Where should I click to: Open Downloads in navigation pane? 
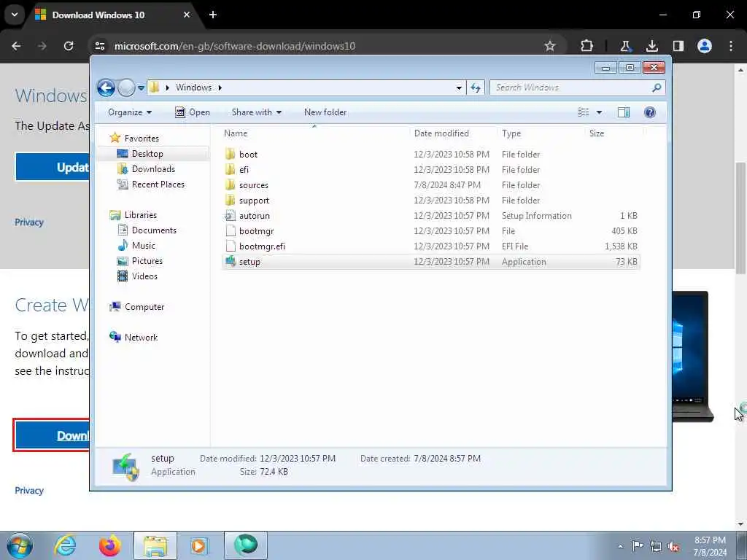click(153, 169)
